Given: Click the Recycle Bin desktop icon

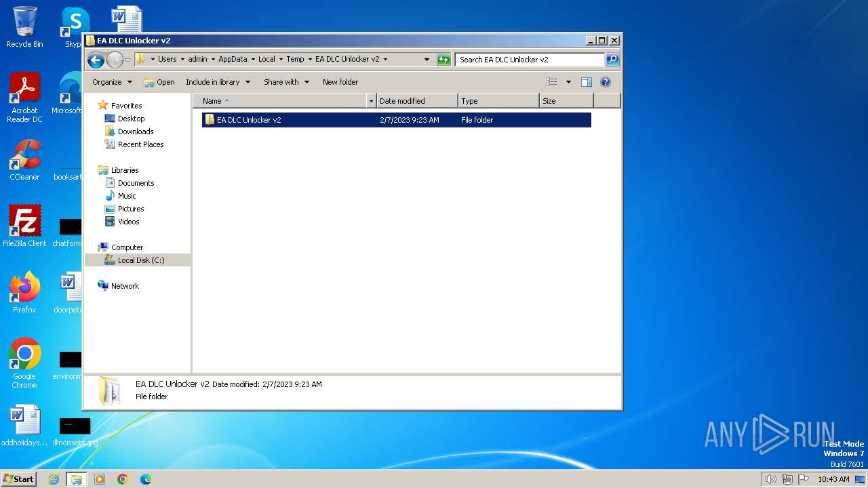Looking at the screenshot, I should [x=24, y=27].
